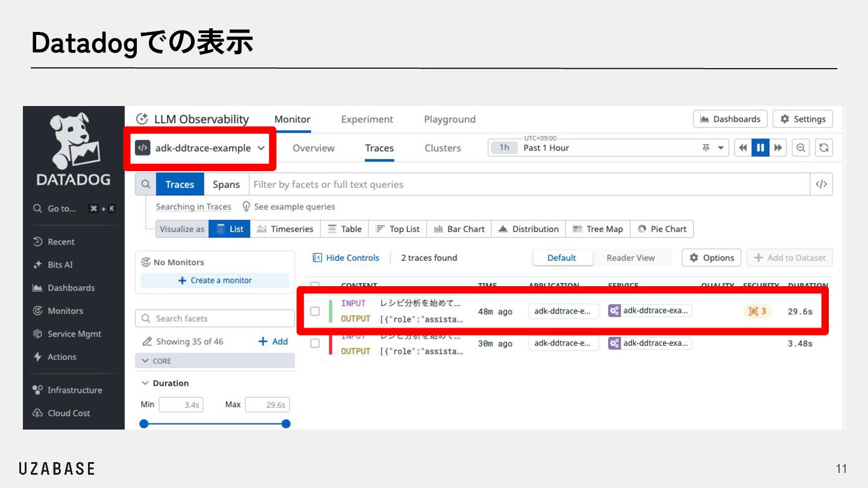Image resolution: width=868 pixels, height=488 pixels.
Task: Switch to the Experiment tab
Action: pos(367,119)
